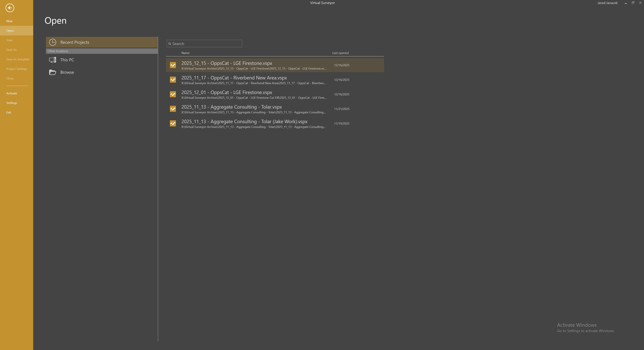Select New in the left sidebar
Screen dimensions: 644x350
(16, 21)
